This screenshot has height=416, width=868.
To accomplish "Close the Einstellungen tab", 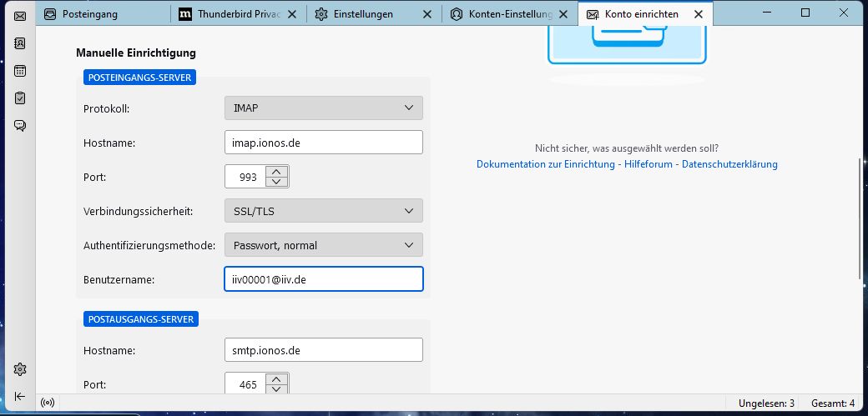I will tap(427, 14).
